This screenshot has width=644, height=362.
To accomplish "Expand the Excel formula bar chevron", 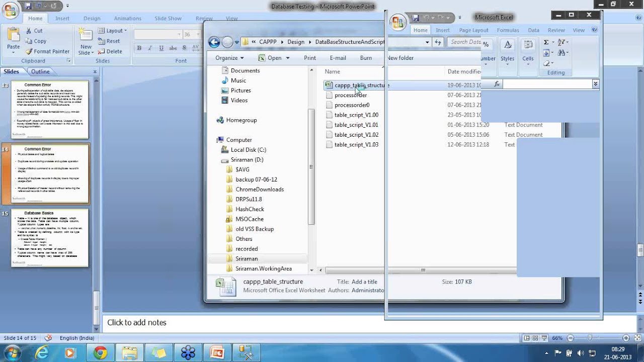I will click(595, 84).
